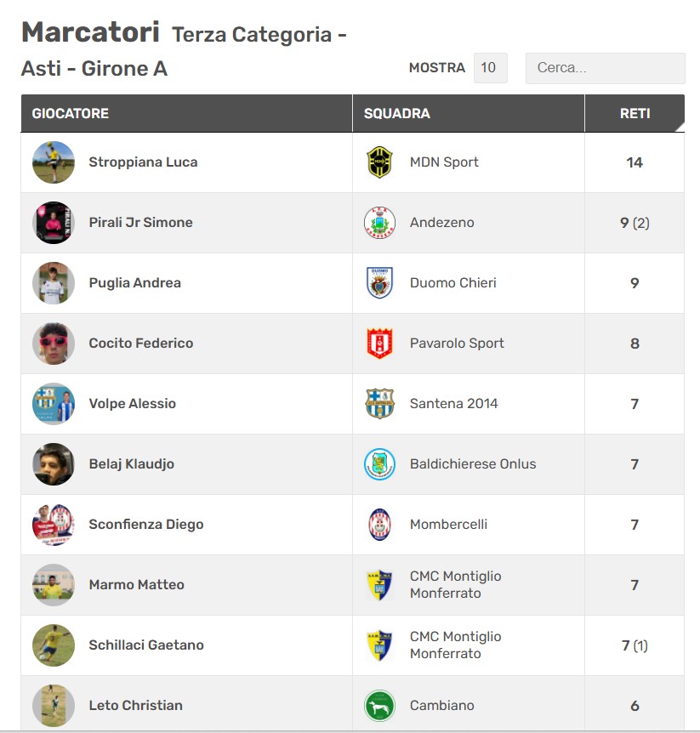This screenshot has width=700, height=733.
Task: Open Leto Christian player link
Action: [135, 706]
